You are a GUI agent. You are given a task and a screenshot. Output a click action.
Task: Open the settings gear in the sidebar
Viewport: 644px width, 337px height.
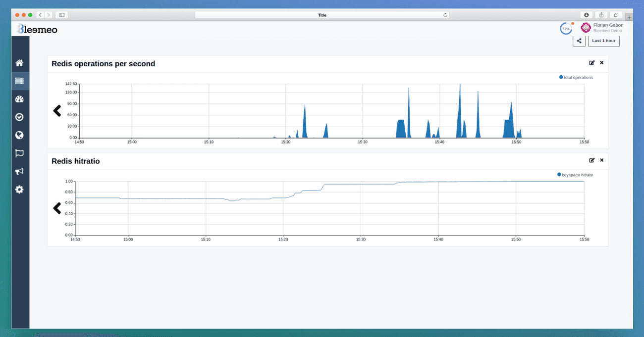[19, 189]
